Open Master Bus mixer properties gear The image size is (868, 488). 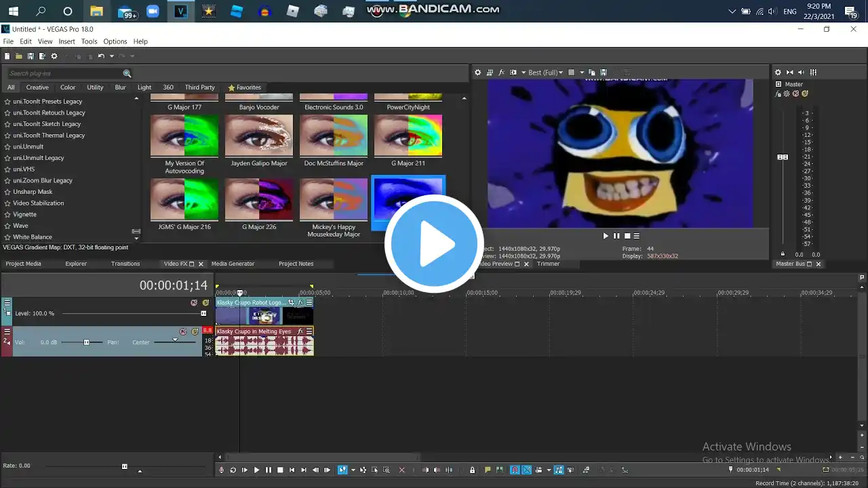778,73
